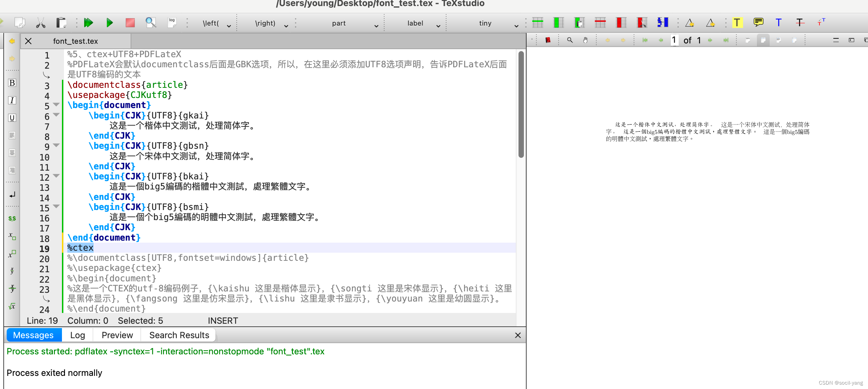This screenshot has height=389, width=868.
Task: Collapse the \begin{document} fold marker
Action: click(56, 105)
